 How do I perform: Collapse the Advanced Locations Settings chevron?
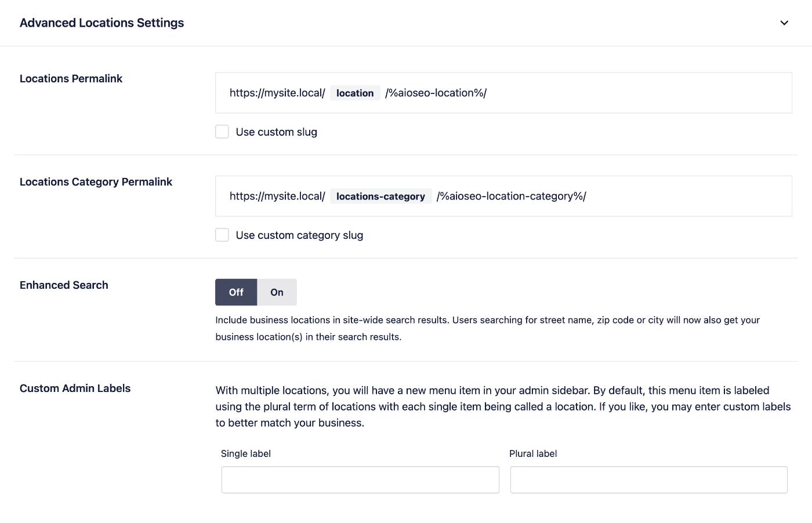click(784, 23)
